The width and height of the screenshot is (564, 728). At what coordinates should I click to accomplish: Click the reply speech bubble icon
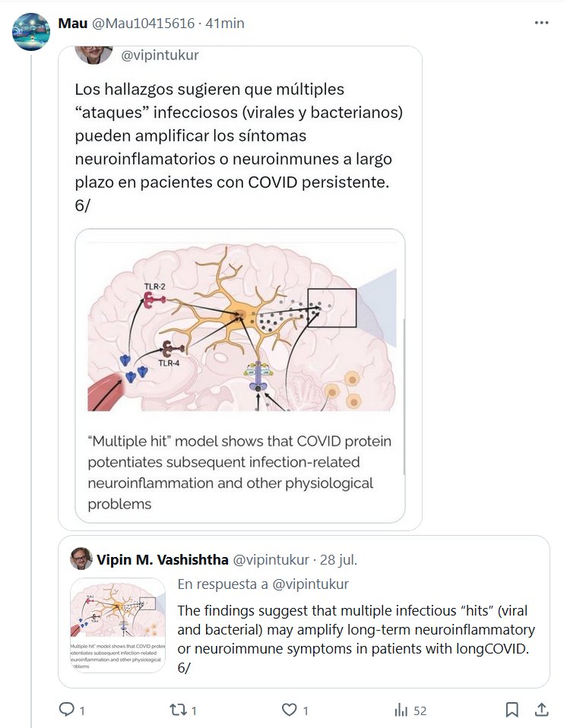click(x=67, y=710)
